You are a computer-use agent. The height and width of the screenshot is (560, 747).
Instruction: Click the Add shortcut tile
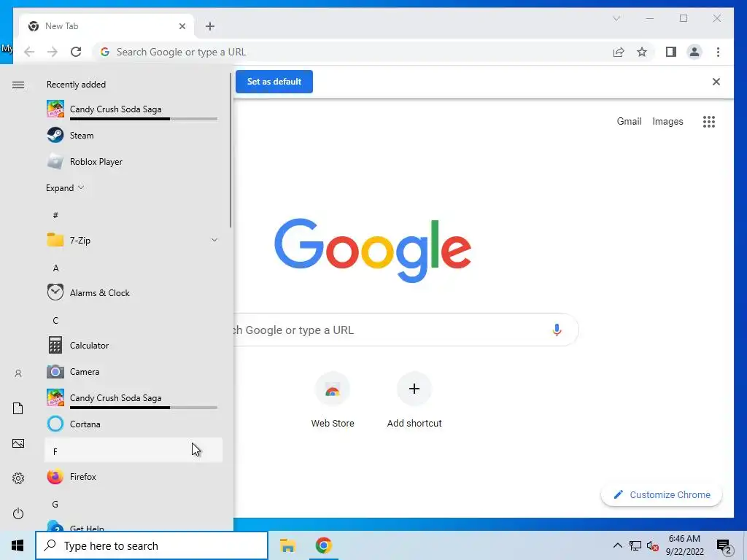pos(414,400)
